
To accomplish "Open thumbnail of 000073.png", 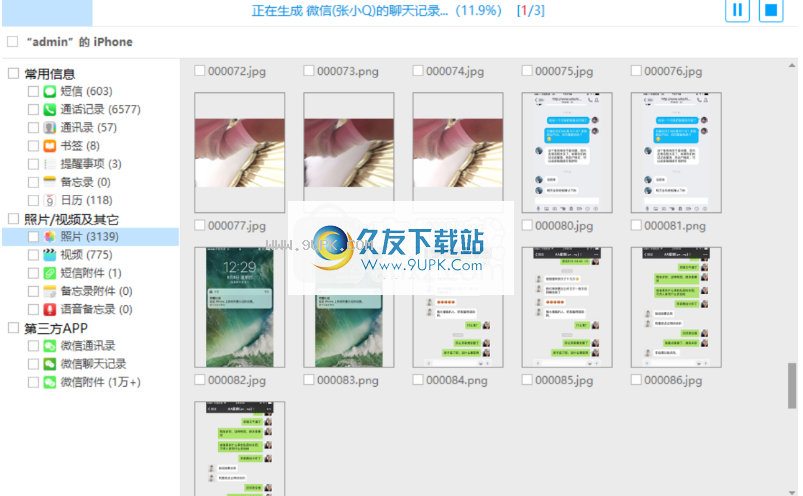I will click(x=349, y=153).
